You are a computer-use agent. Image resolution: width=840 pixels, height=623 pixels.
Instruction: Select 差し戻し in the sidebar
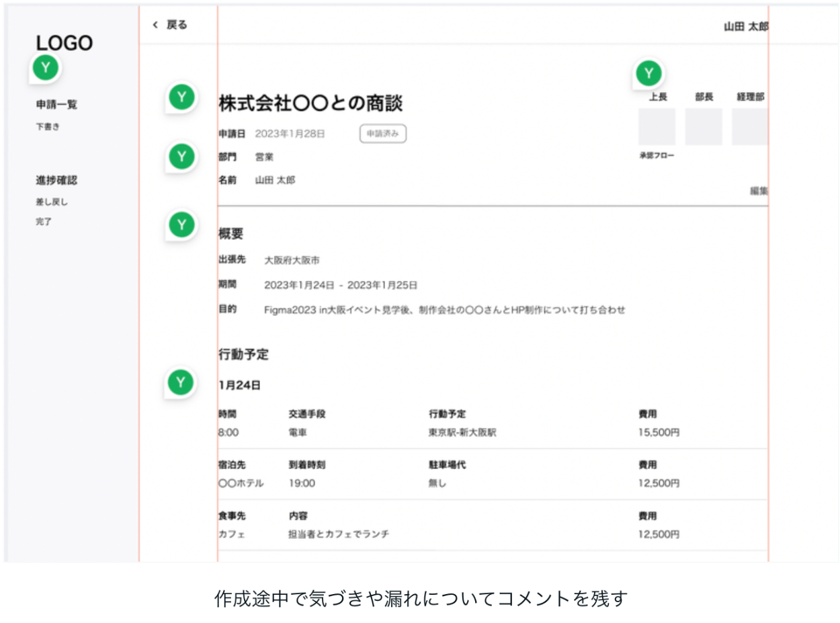click(x=52, y=202)
